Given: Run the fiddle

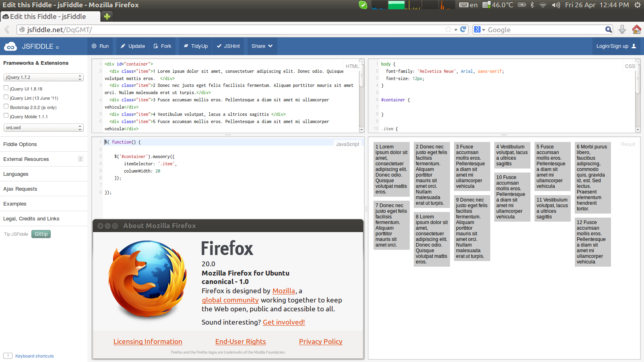Looking at the screenshot, I should [100, 46].
